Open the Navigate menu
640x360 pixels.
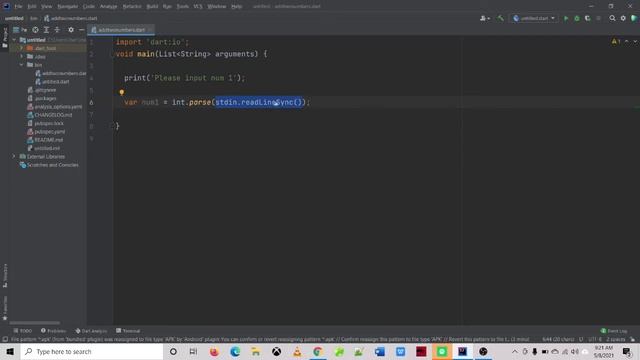pos(67,7)
